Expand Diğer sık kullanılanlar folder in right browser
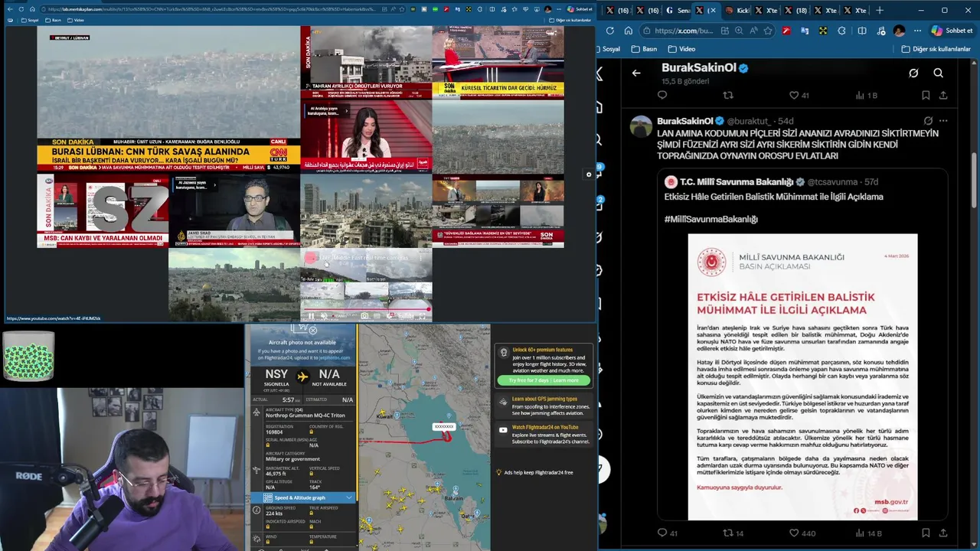Viewport: 980px width, 551px height. tap(936, 49)
